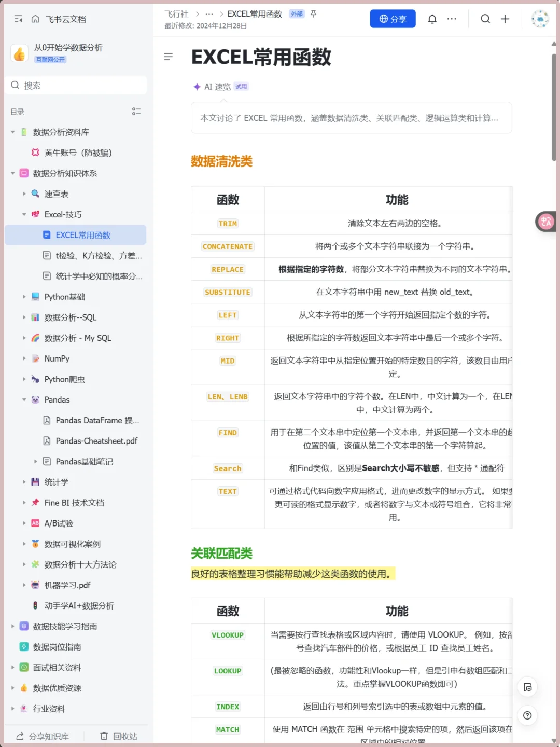Screen dimensions: 560x747
Task: Expand the Python基础 chevron
Action: (x=24, y=296)
